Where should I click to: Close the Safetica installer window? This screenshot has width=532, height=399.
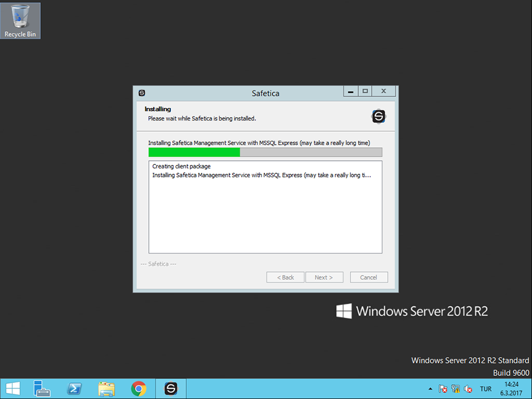pyautogui.click(x=384, y=91)
